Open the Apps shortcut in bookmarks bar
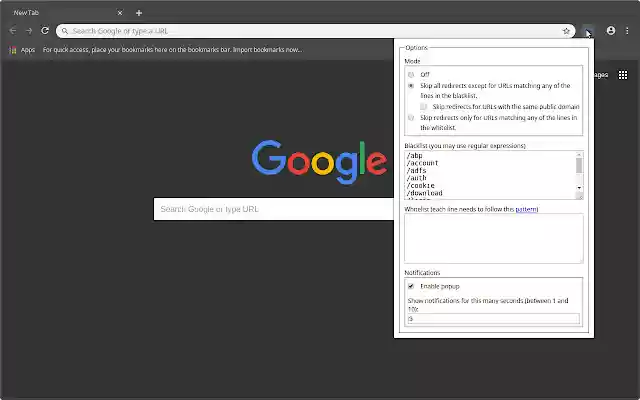The image size is (640, 400). 22,50
